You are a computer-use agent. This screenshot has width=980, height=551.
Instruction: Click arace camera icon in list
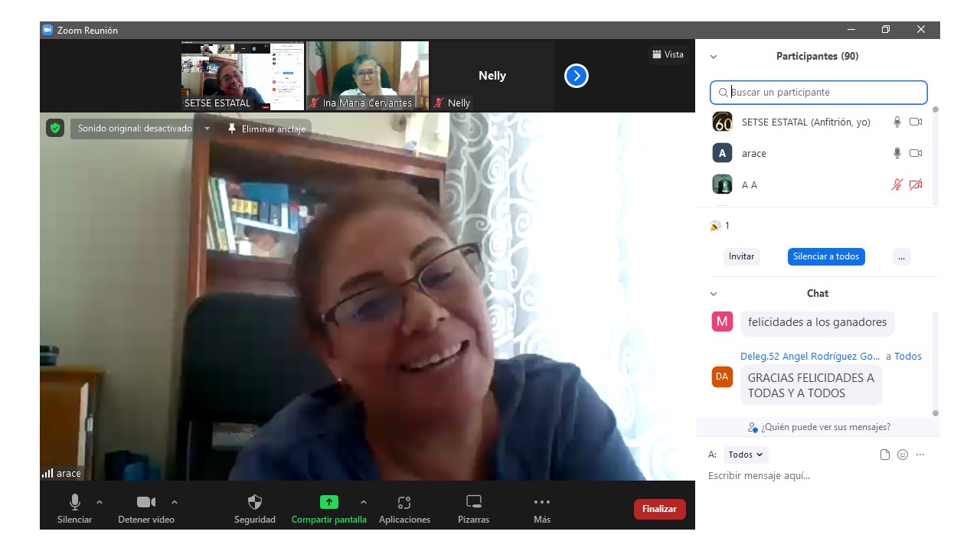pyautogui.click(x=916, y=153)
